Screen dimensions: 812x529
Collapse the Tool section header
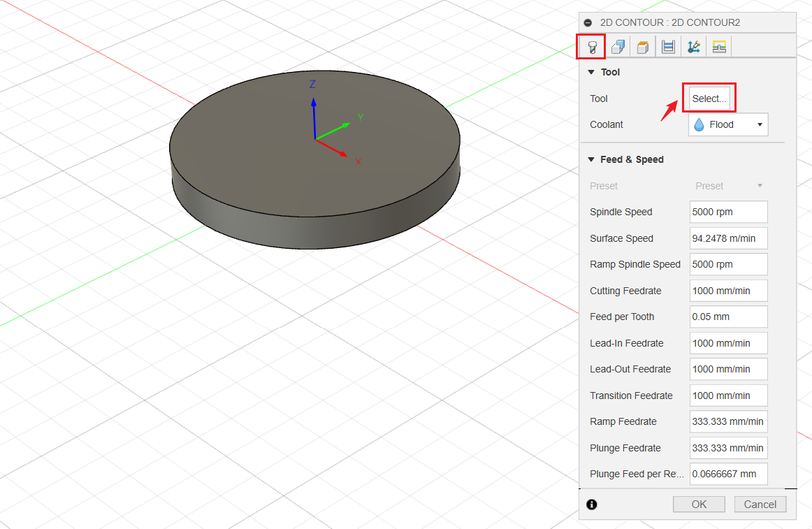[x=591, y=71]
